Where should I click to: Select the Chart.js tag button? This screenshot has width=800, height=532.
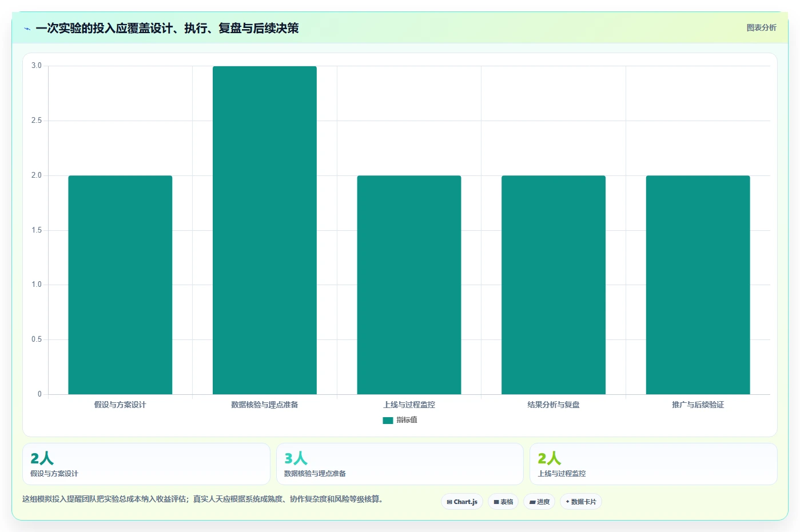(x=462, y=502)
